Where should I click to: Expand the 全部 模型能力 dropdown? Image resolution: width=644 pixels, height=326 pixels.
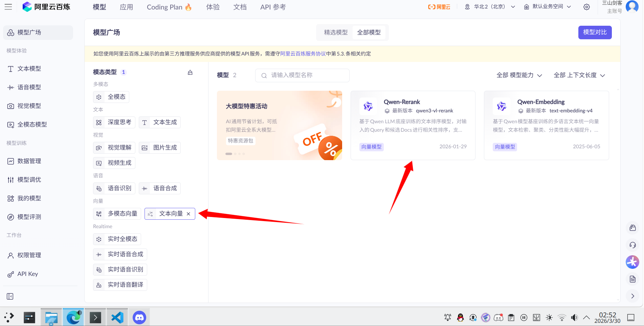click(x=519, y=75)
